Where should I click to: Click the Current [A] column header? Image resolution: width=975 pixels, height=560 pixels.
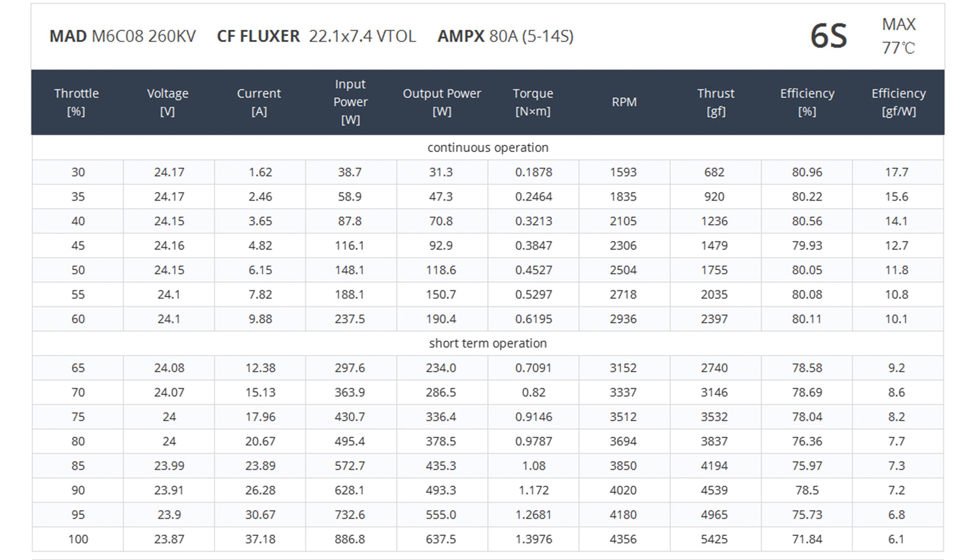[x=259, y=102]
